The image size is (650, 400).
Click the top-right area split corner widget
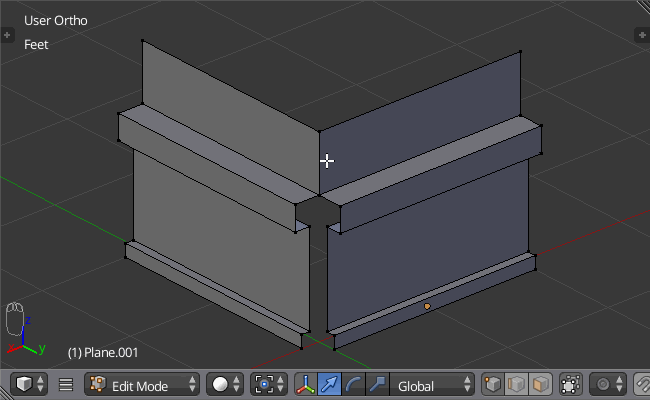point(643,6)
